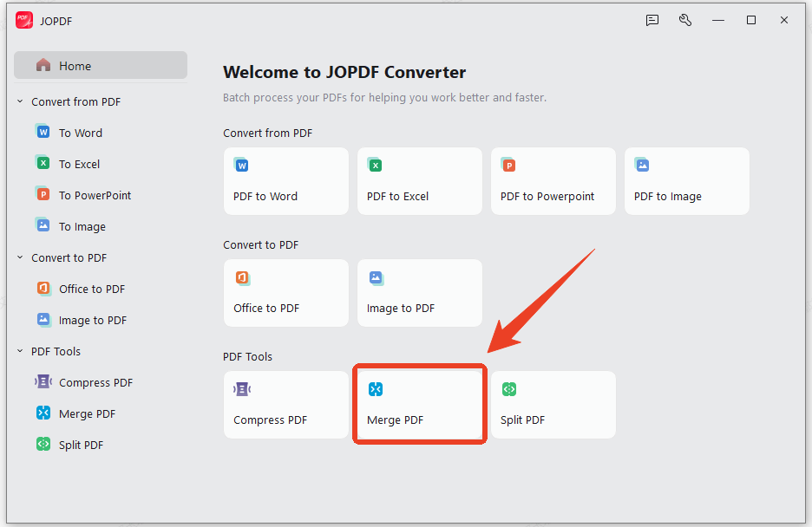The width and height of the screenshot is (812, 527).
Task: Open the Merge PDF card
Action: [x=420, y=405]
